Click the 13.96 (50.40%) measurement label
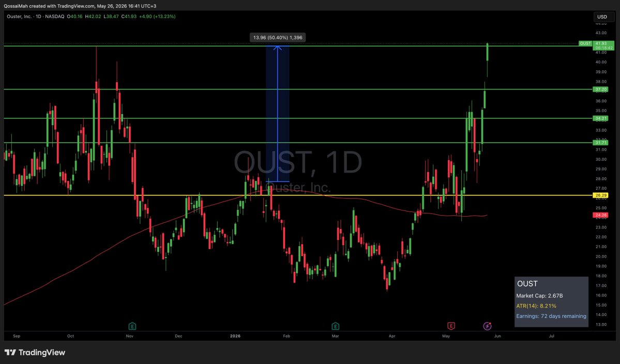Image resolution: width=620 pixels, height=364 pixels. (278, 38)
